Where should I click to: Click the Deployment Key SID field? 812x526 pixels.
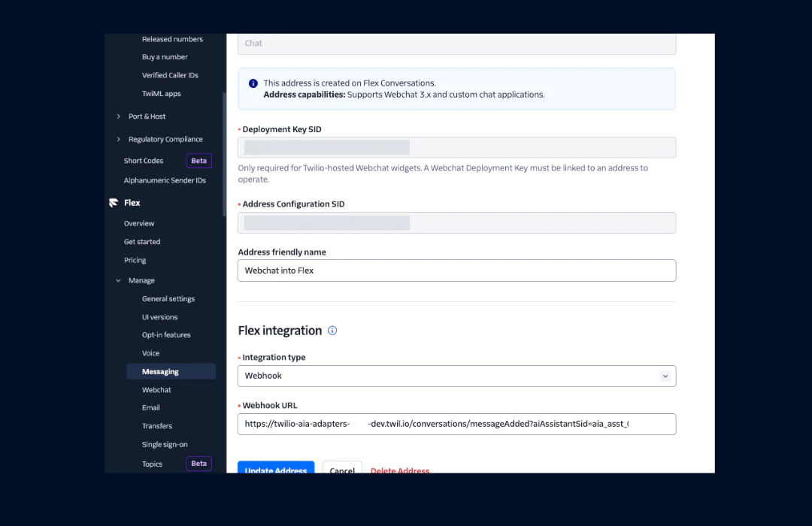point(457,147)
